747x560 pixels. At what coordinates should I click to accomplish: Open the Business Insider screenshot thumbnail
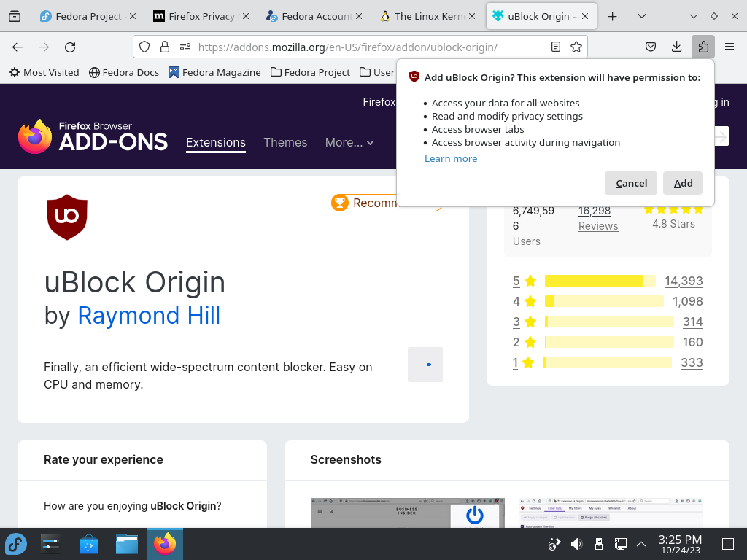point(407,513)
